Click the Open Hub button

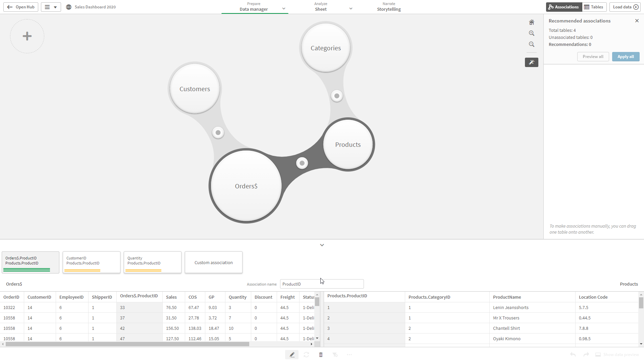[x=21, y=7]
